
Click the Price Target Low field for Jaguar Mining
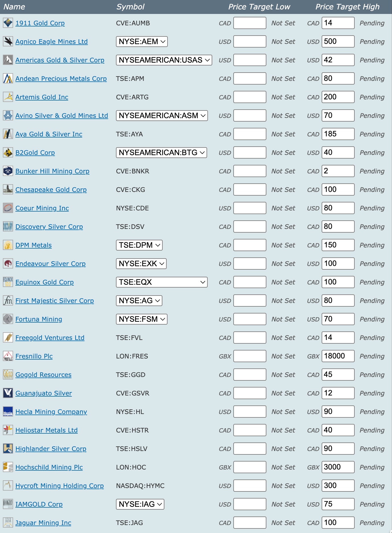coord(250,523)
